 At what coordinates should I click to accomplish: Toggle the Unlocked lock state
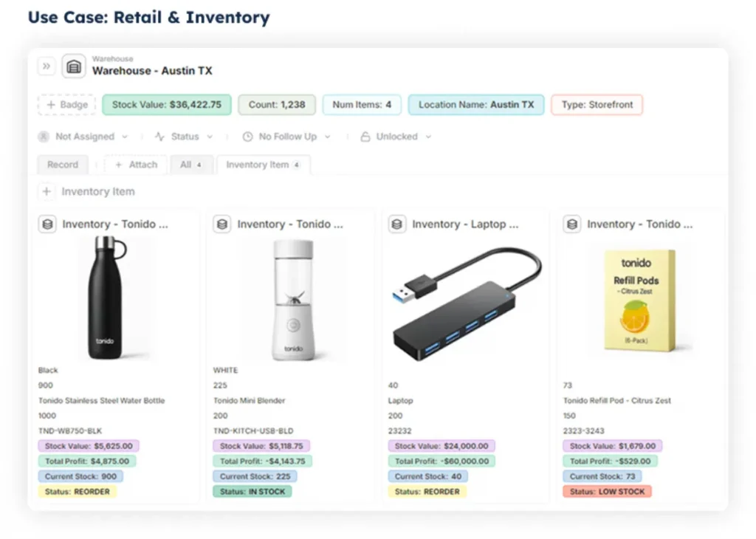(x=396, y=137)
